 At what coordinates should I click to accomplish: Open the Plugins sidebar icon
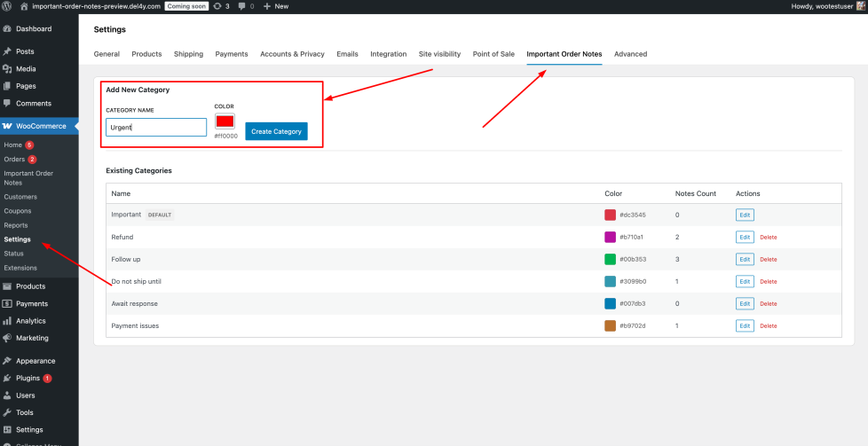click(7, 378)
